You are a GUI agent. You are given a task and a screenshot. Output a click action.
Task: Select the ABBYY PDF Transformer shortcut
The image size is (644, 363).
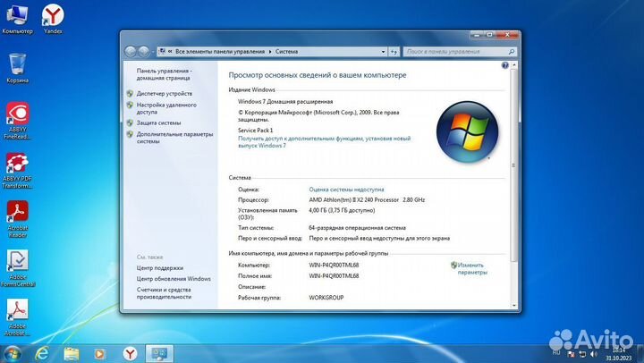point(17,171)
